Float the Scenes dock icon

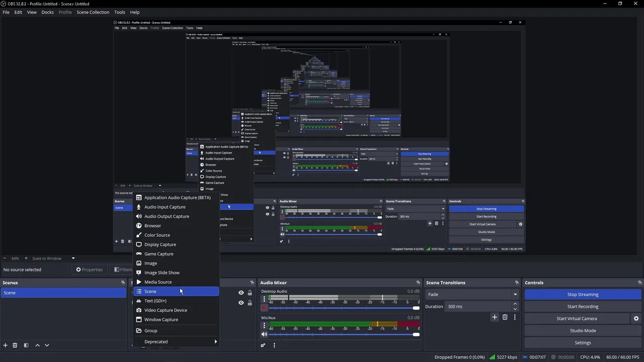[x=123, y=283]
